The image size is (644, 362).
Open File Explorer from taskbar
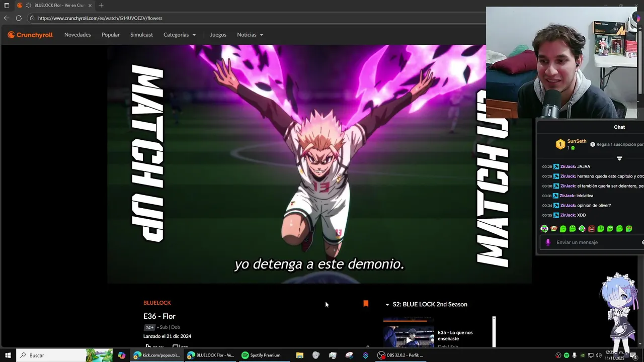point(300,355)
